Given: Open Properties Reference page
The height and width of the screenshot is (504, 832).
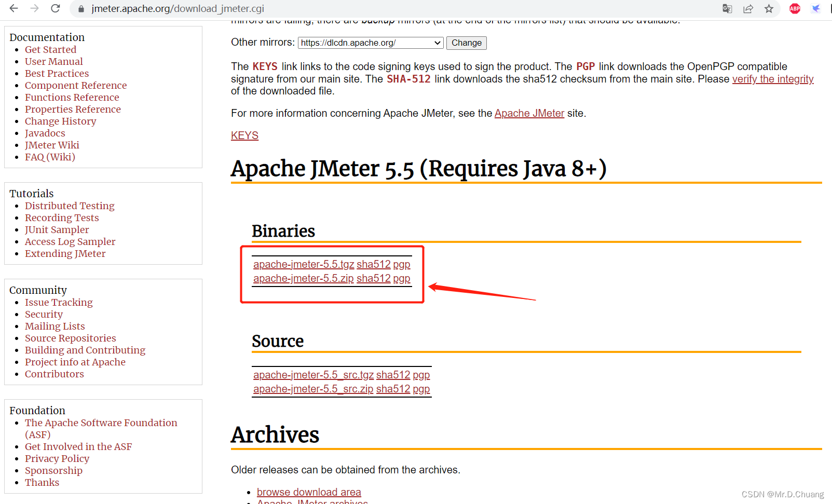Looking at the screenshot, I should pos(73,109).
